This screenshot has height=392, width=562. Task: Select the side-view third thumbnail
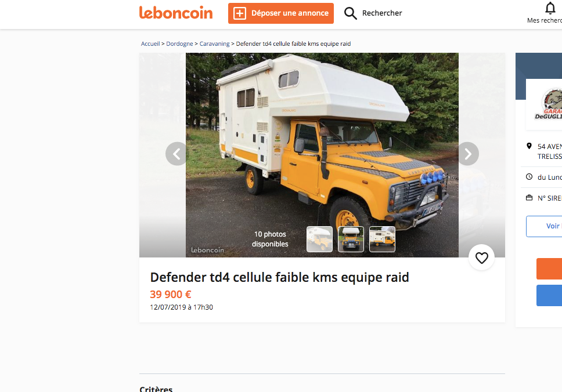point(382,239)
